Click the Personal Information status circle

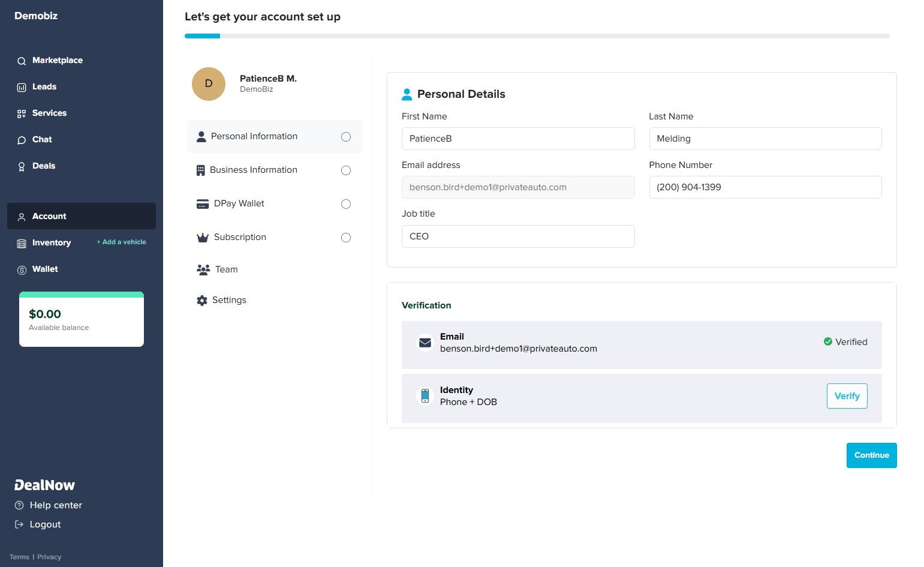point(346,137)
